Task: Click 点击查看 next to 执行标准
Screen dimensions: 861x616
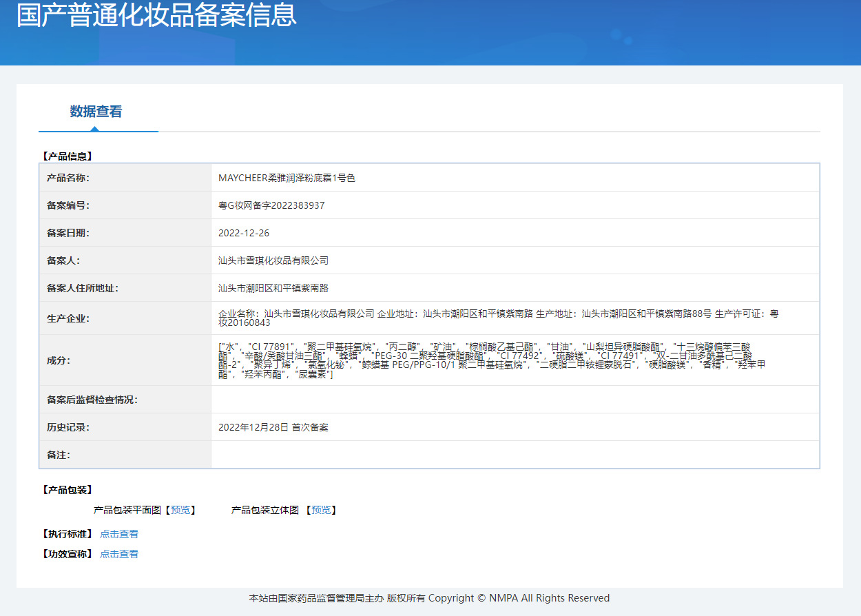Action: pos(119,534)
